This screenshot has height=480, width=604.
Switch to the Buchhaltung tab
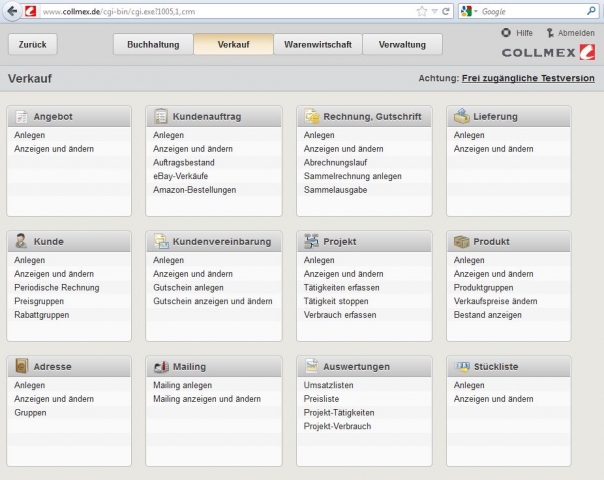152,45
